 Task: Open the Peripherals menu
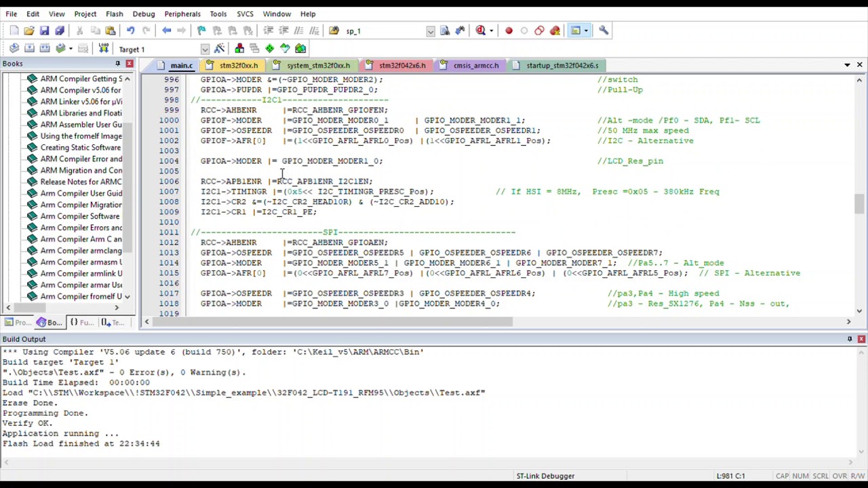point(182,14)
